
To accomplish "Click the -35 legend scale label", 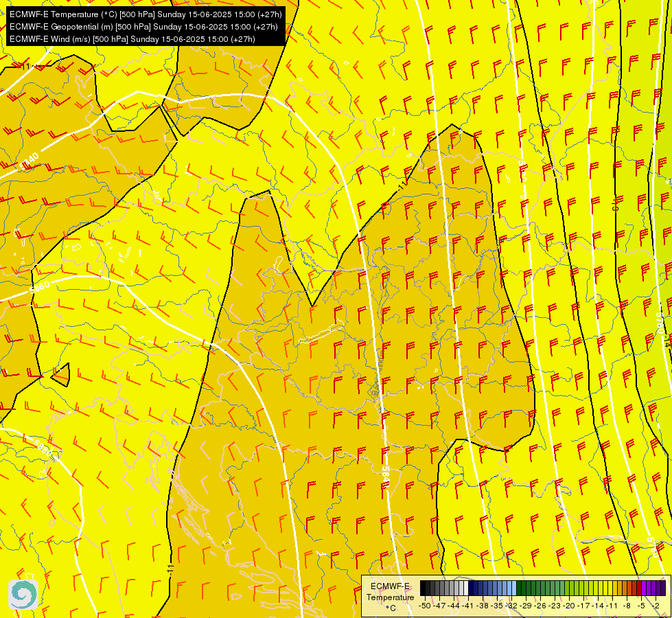I will pyautogui.click(x=497, y=606).
